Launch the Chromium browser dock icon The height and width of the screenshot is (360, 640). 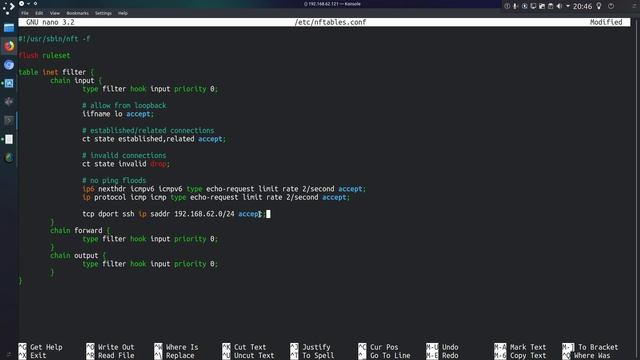tap(9, 64)
